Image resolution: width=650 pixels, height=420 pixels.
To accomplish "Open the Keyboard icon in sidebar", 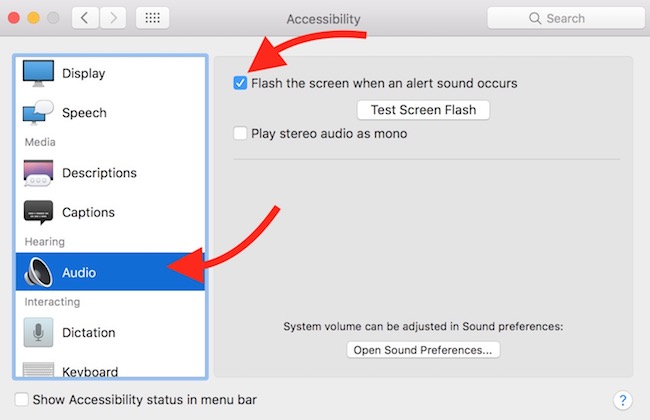I will [38, 370].
